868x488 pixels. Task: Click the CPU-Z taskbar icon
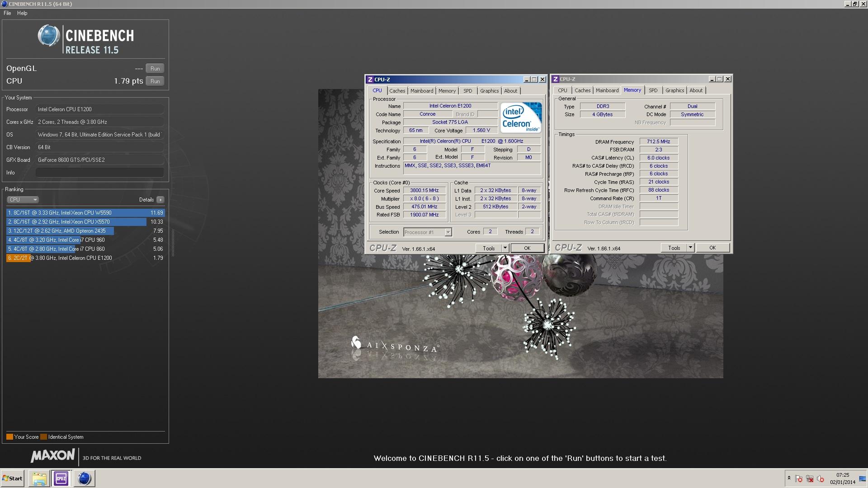point(61,479)
